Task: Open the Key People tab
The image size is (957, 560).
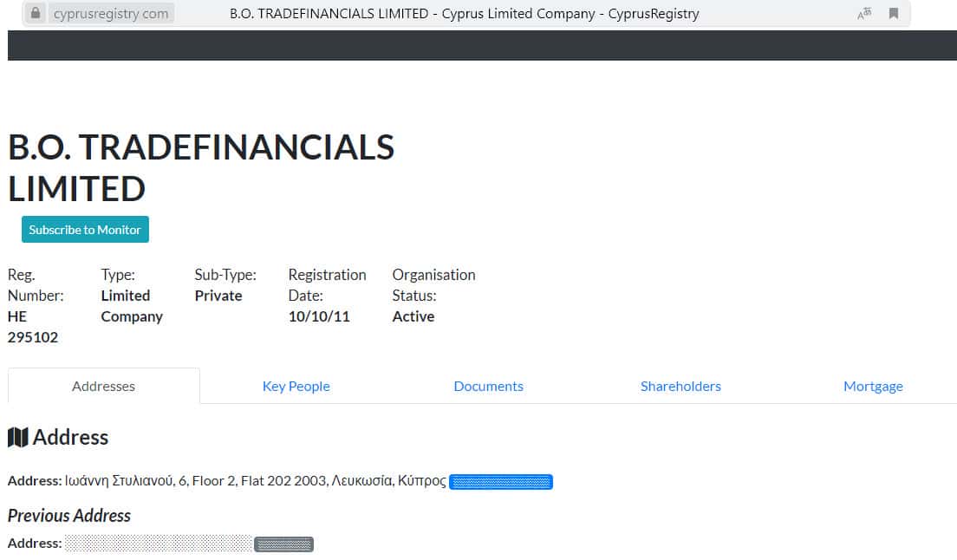Action: (296, 386)
